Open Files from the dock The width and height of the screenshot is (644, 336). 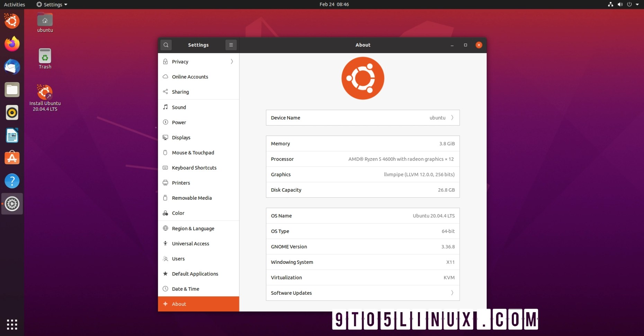[x=12, y=90]
